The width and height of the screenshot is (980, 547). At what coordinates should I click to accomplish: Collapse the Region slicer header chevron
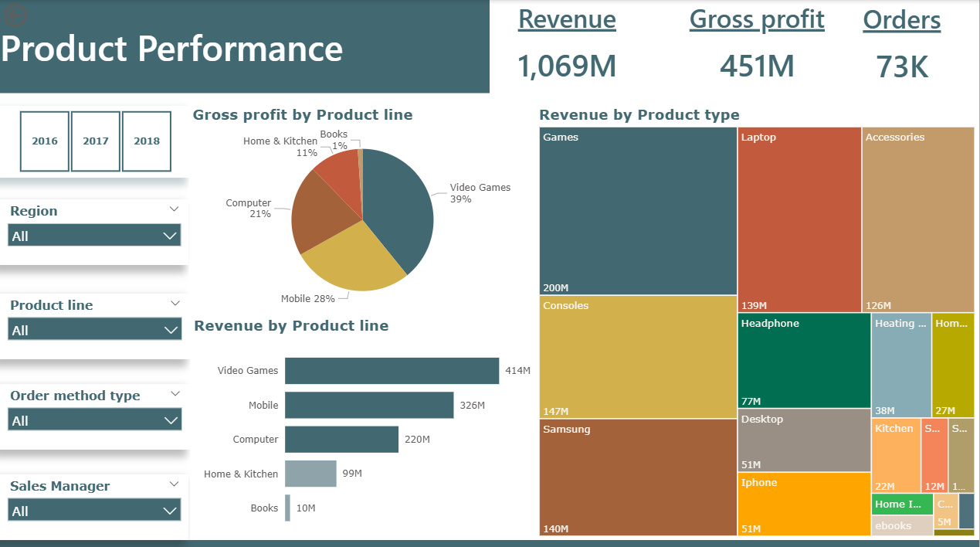pyautogui.click(x=175, y=209)
